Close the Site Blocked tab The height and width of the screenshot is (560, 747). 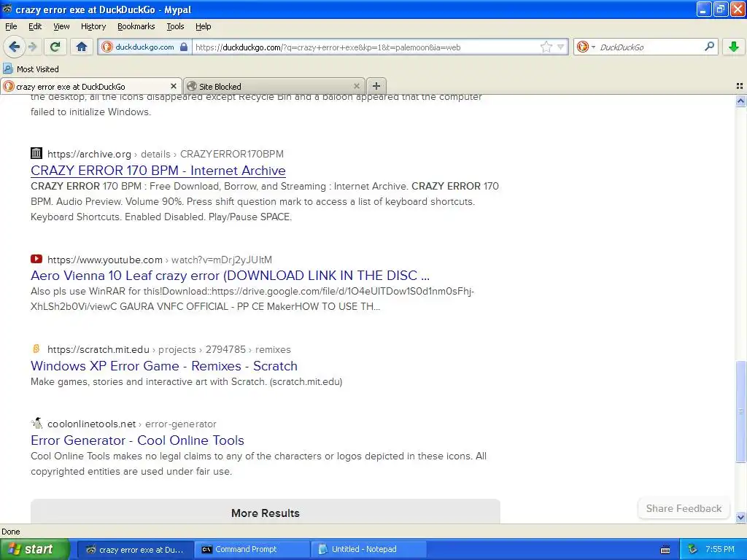(356, 86)
